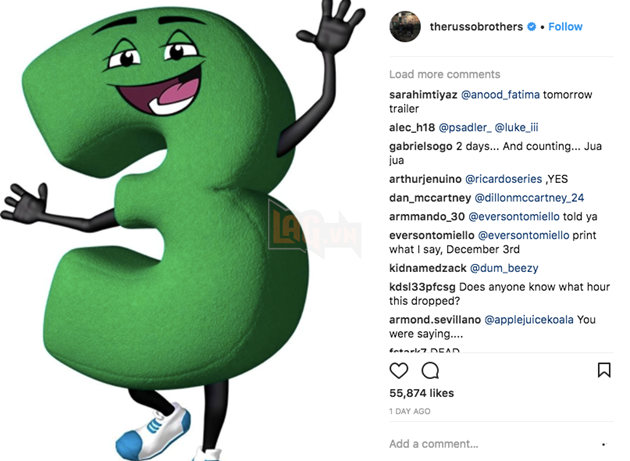Visit commenter sarahimtiyaz's profile
The image size is (630, 461).
point(423,95)
